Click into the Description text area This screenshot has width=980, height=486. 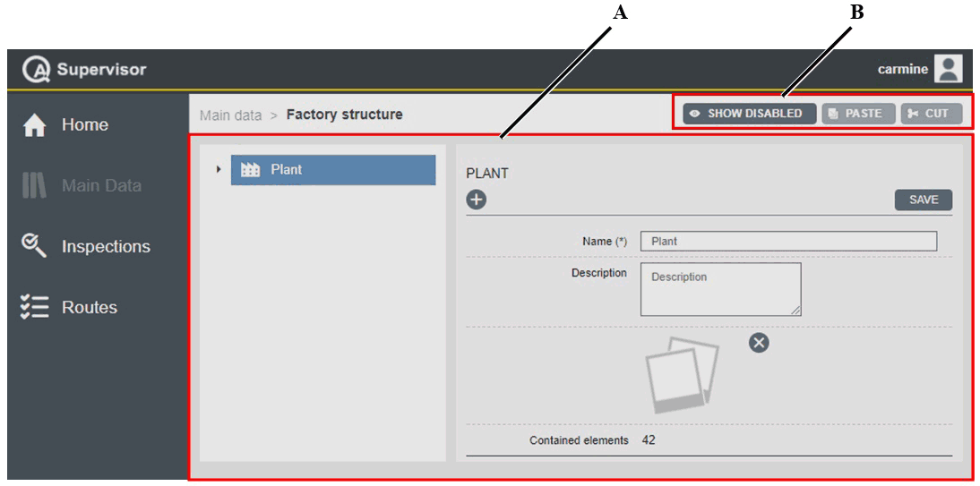720,289
